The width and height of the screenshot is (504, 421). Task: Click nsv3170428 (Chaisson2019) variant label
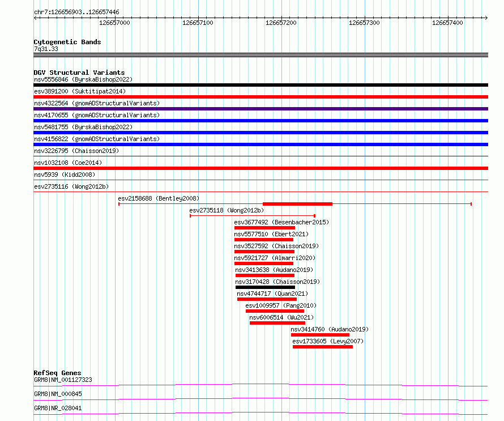pos(277,282)
